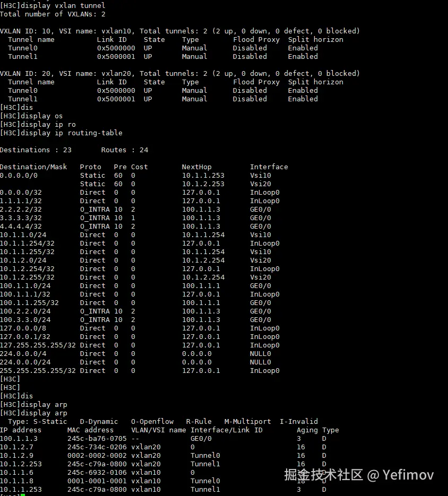Select the 'Destination/Mask' column header
448x496 pixels.
click(33, 167)
